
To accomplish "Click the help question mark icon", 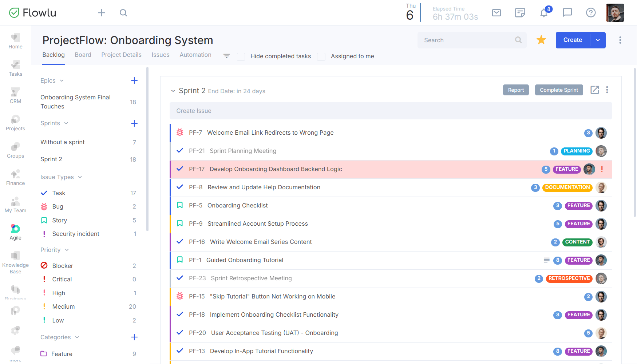I will [x=591, y=13].
